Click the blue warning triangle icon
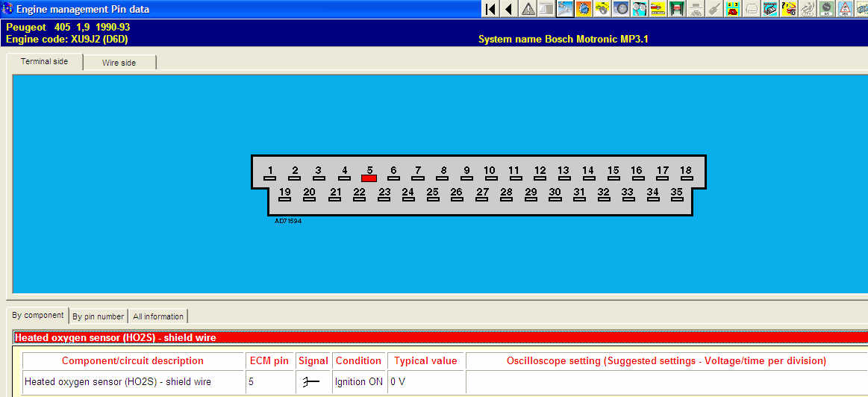Viewport: 868px width, 397px height. point(846,9)
